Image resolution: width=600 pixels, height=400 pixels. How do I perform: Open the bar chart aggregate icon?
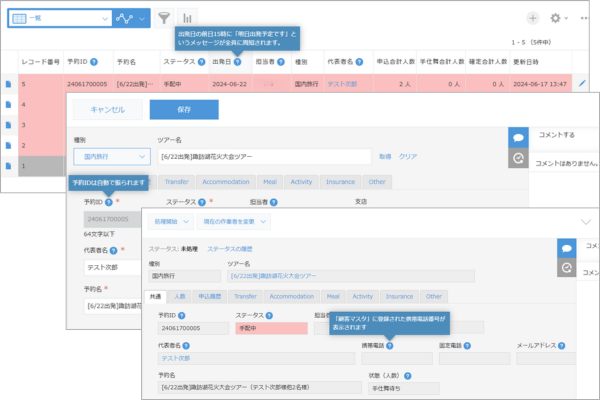(188, 18)
